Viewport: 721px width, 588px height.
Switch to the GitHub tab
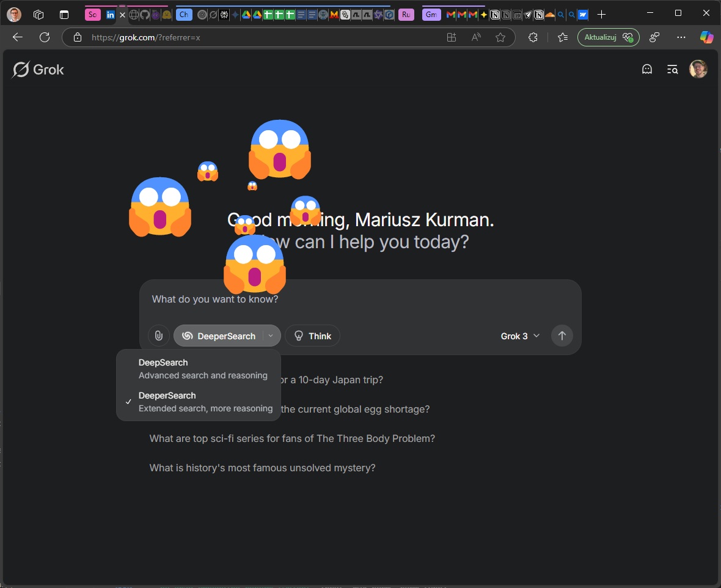[x=145, y=15]
